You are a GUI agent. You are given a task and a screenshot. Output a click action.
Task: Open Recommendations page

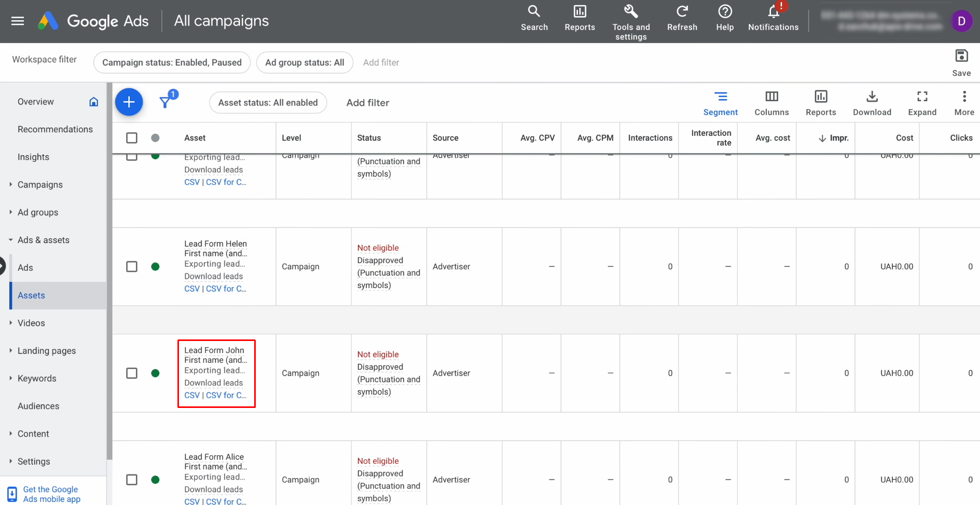click(x=55, y=129)
